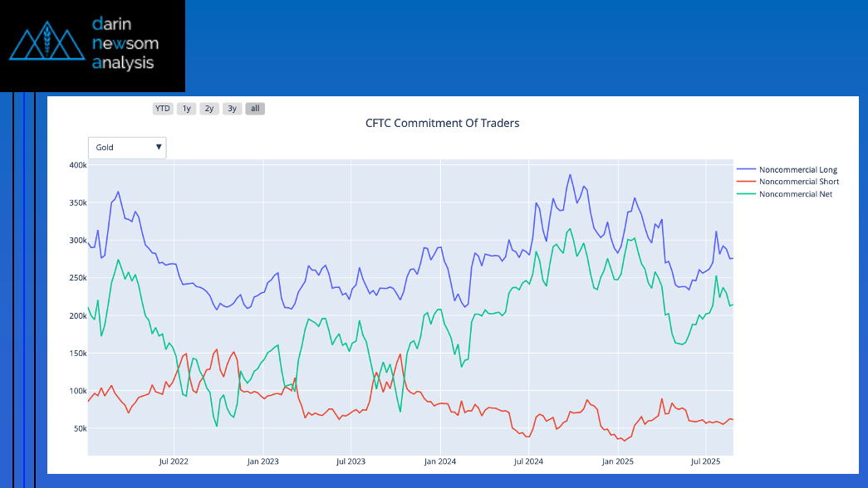
Task: Click the Jan 2024 x-axis label
Action: coord(439,461)
